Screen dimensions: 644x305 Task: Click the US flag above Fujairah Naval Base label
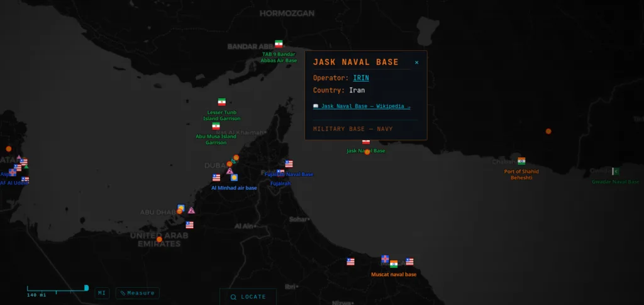(x=289, y=164)
